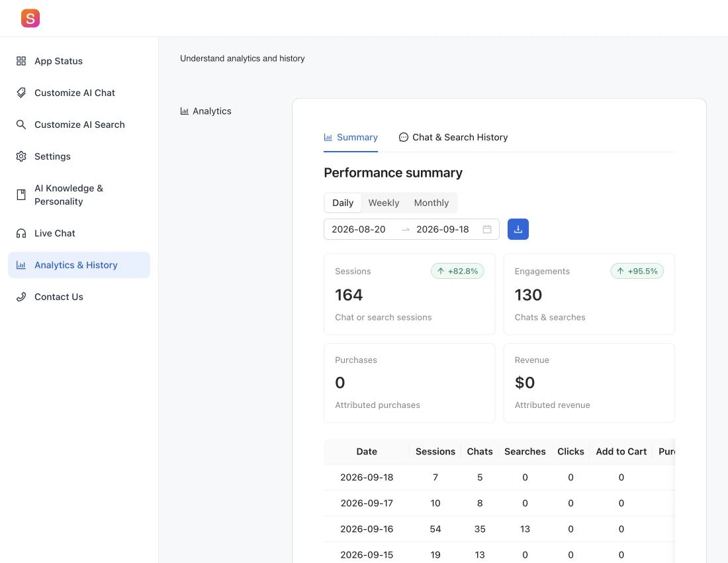
Task: Click the chat bubble icon in history tab
Action: point(404,137)
